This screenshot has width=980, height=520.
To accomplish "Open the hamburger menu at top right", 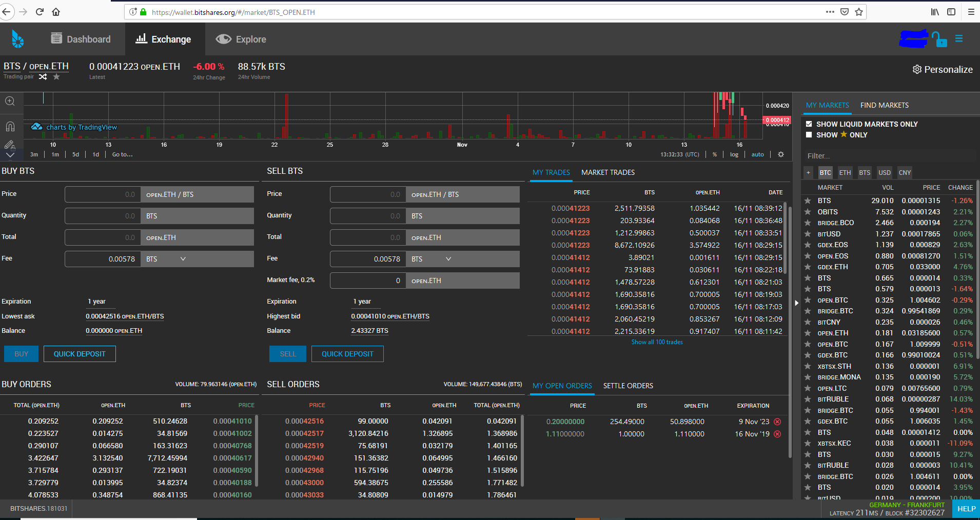I will pyautogui.click(x=959, y=39).
